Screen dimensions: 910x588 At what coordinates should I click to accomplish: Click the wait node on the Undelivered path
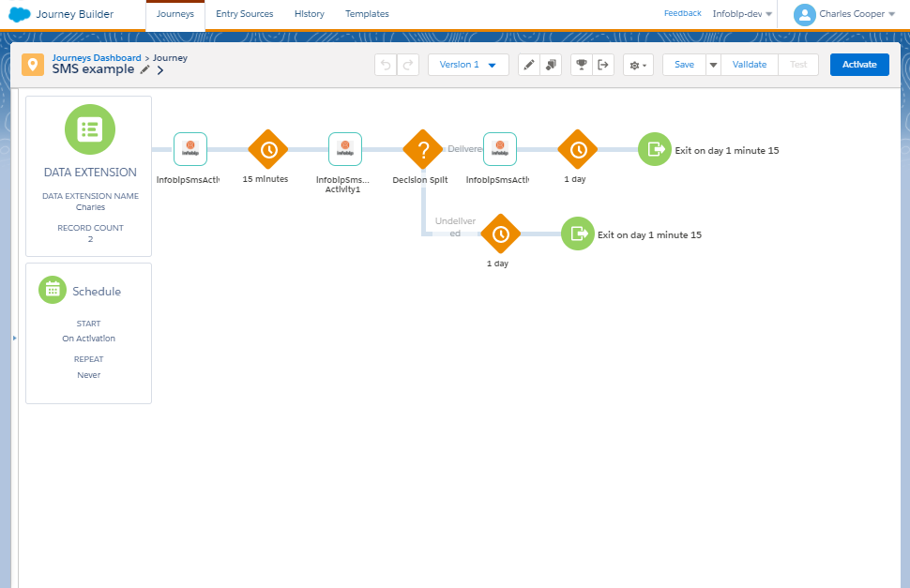coord(501,234)
